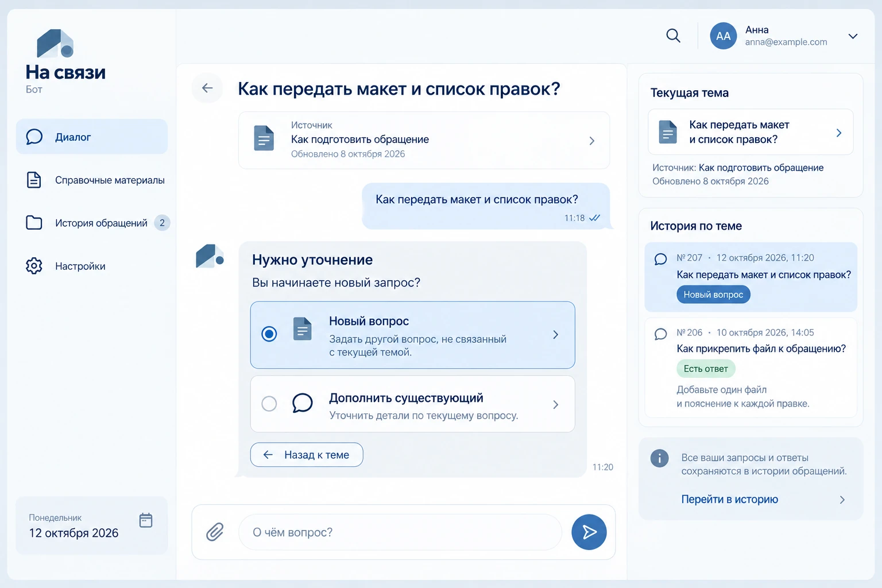Click the № 206 · 10 октября 2026, 14:05 line
The height and width of the screenshot is (588, 882).
745,332
